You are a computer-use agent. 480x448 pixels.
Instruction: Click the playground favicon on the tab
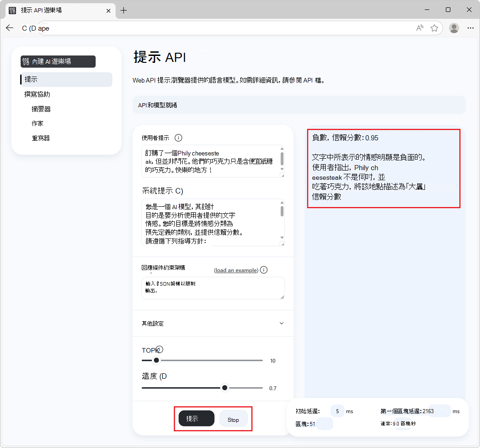(12, 10)
